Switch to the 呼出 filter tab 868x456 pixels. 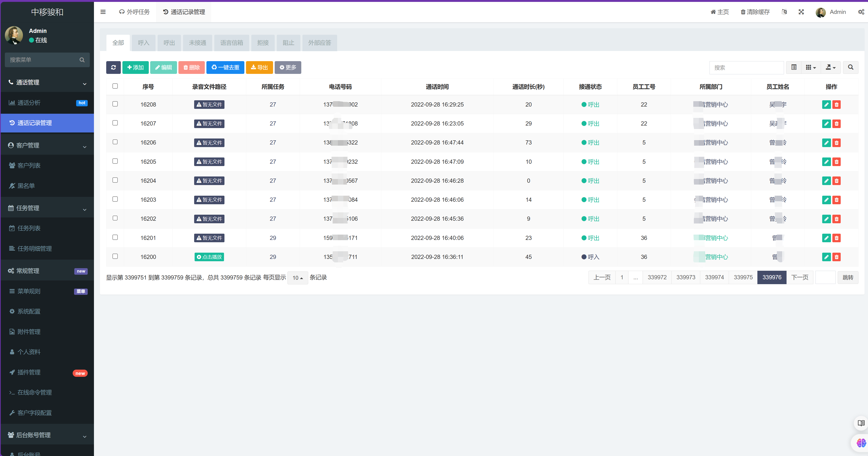pos(169,43)
